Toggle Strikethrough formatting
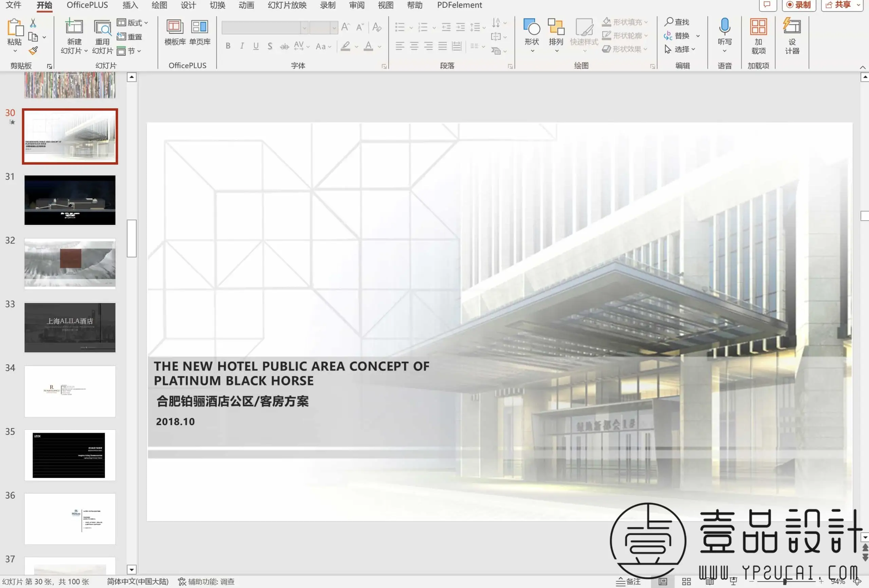 pyautogui.click(x=284, y=46)
